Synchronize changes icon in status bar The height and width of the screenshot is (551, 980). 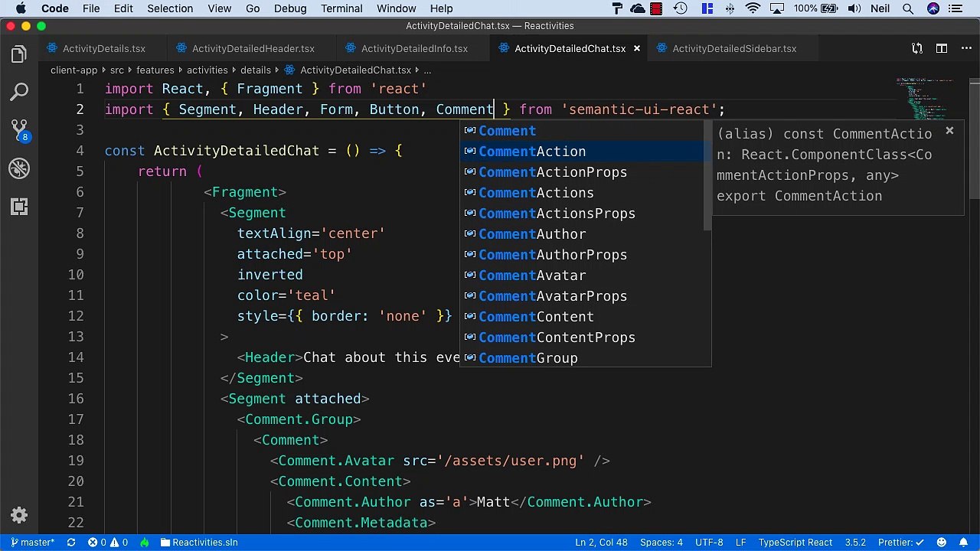(x=71, y=542)
